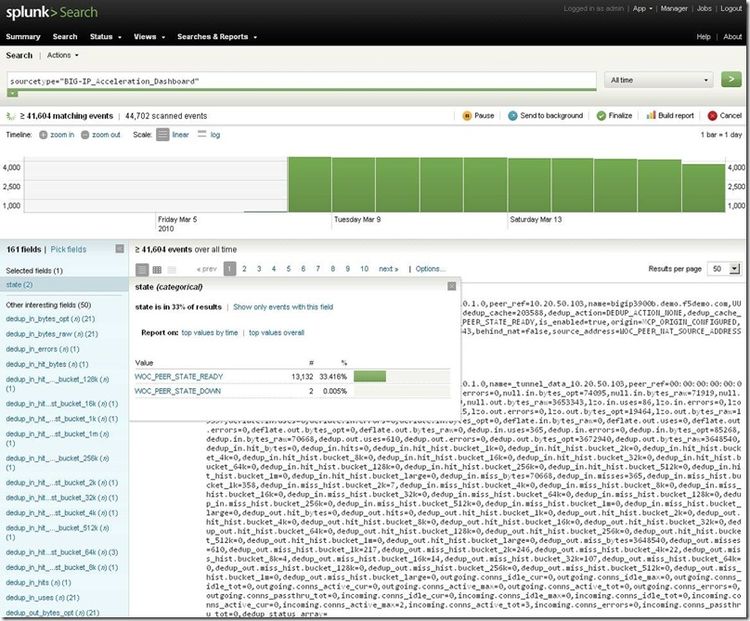Viewport: 750px width, 621px height.
Task: Open Results per page dropdown
Action: (x=717, y=269)
